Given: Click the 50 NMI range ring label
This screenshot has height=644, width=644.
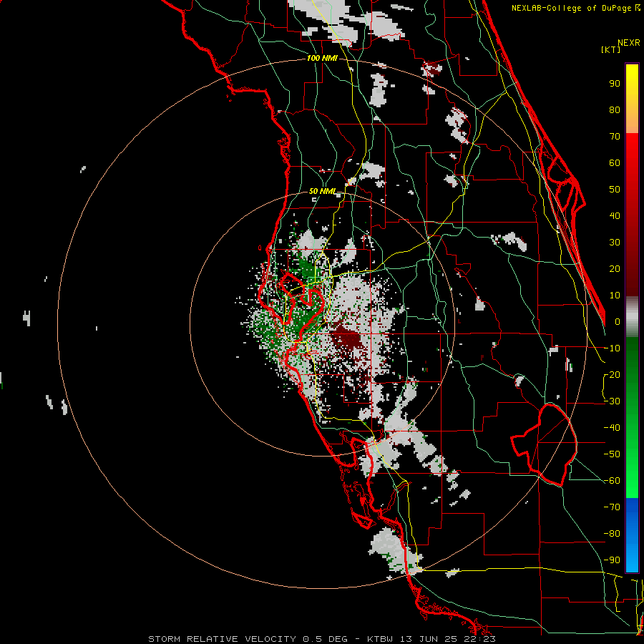Looking at the screenshot, I should [x=322, y=191].
